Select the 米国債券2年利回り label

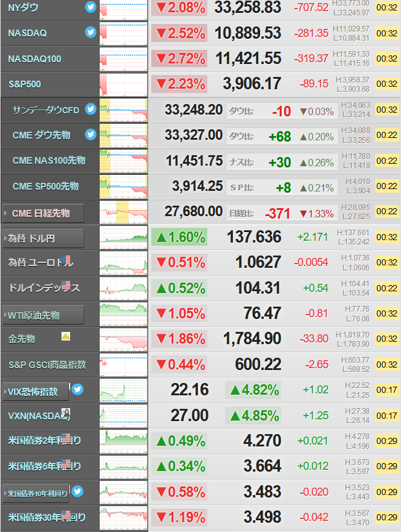pos(44,440)
